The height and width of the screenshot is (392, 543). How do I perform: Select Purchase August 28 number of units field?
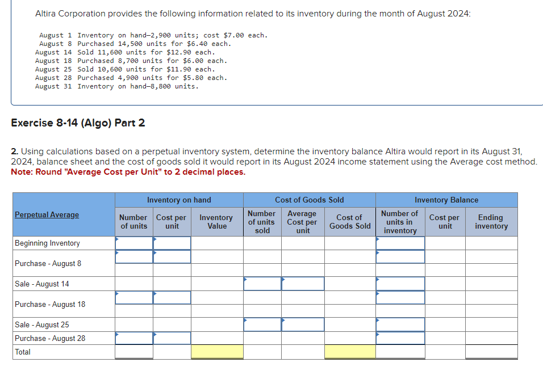[134, 338]
